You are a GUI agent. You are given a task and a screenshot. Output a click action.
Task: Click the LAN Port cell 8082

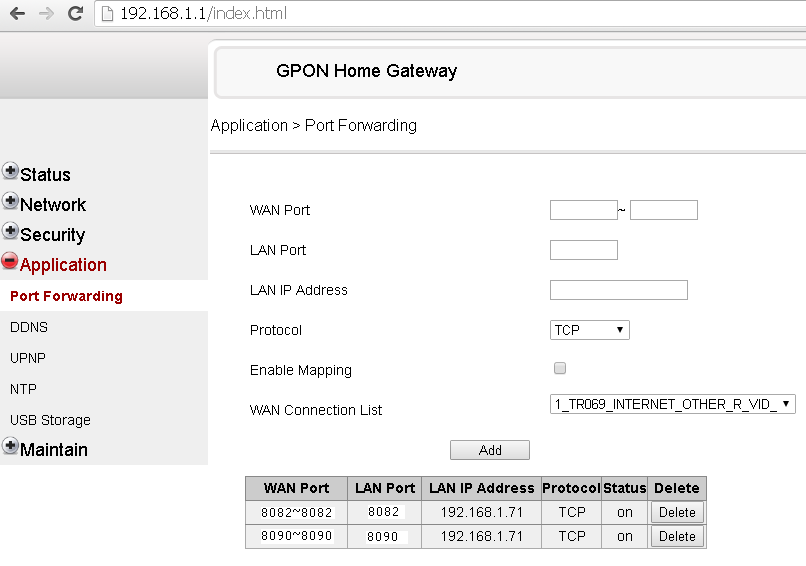pos(383,512)
